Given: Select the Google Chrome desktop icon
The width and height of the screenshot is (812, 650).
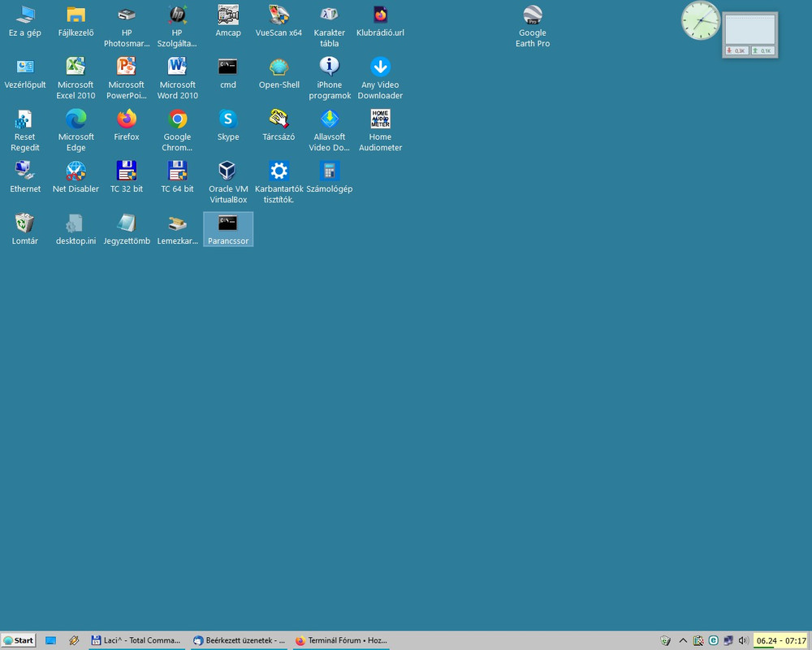Looking at the screenshot, I should [177, 131].
